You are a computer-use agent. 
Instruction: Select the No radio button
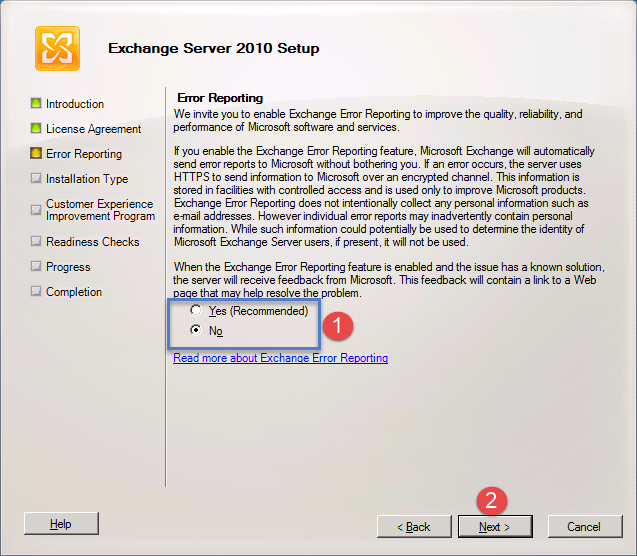pos(196,330)
